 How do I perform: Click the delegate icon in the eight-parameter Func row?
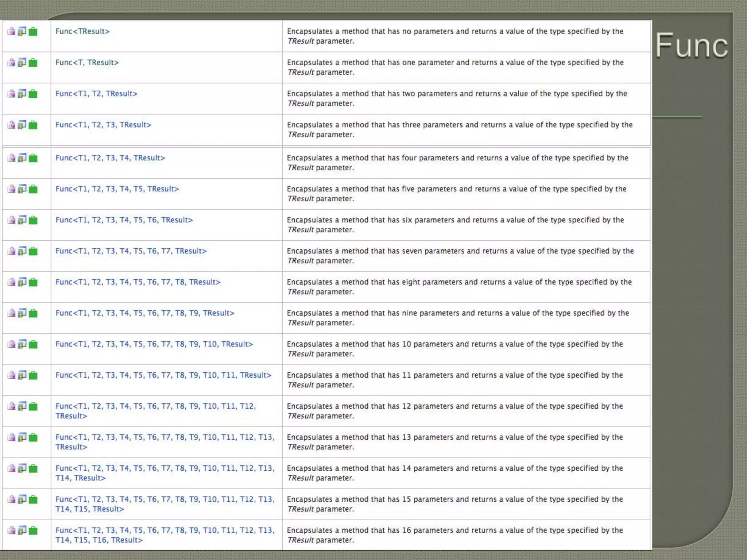click(x=11, y=282)
